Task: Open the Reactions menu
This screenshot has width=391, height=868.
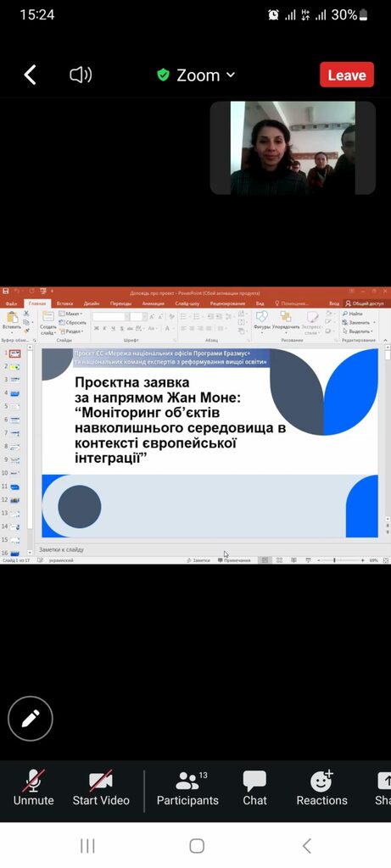Action: [x=321, y=787]
